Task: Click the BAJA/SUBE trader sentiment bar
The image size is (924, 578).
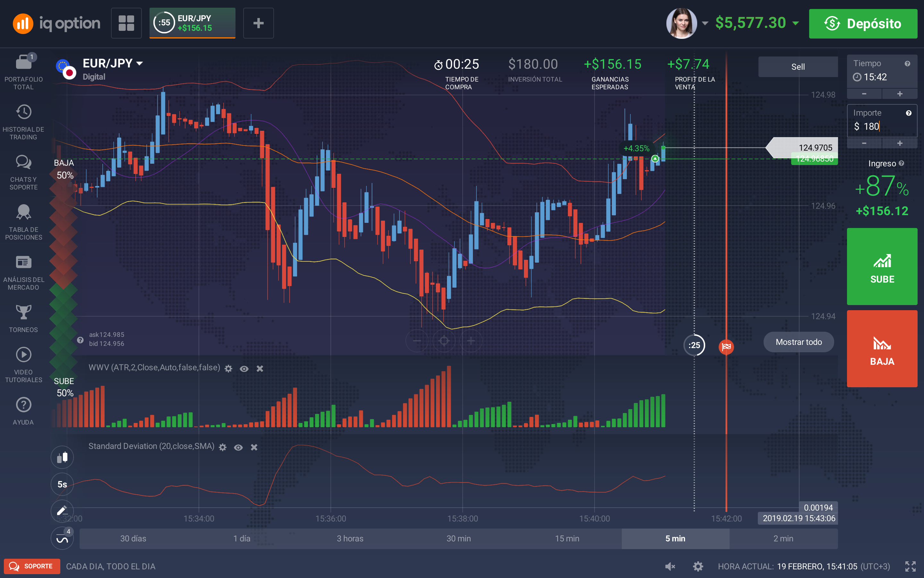Action: point(64,278)
